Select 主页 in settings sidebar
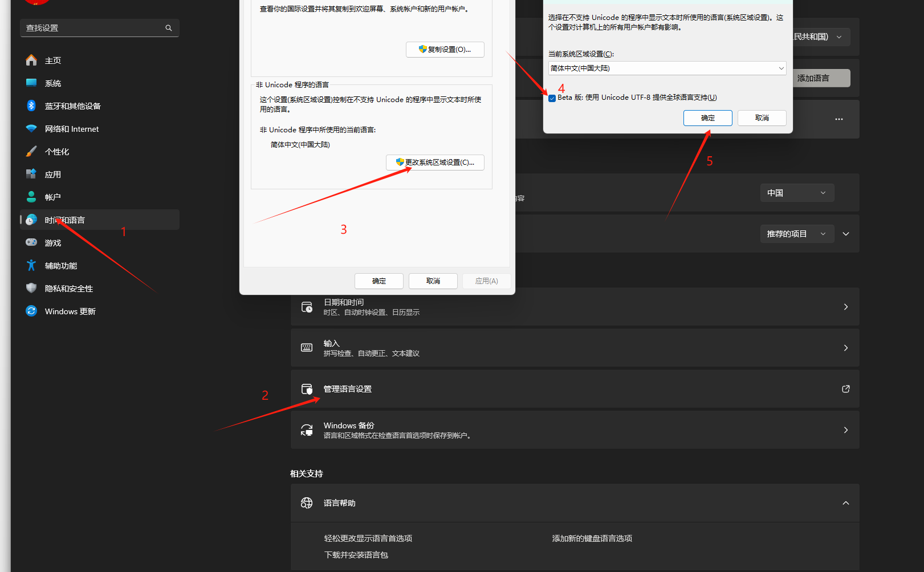 [x=100, y=60]
